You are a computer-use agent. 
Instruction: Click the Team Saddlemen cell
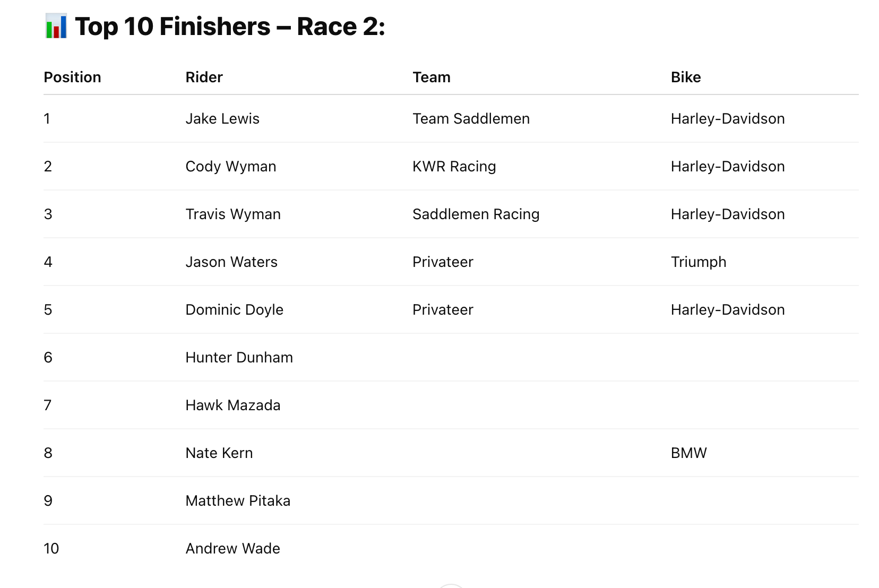pos(471,119)
